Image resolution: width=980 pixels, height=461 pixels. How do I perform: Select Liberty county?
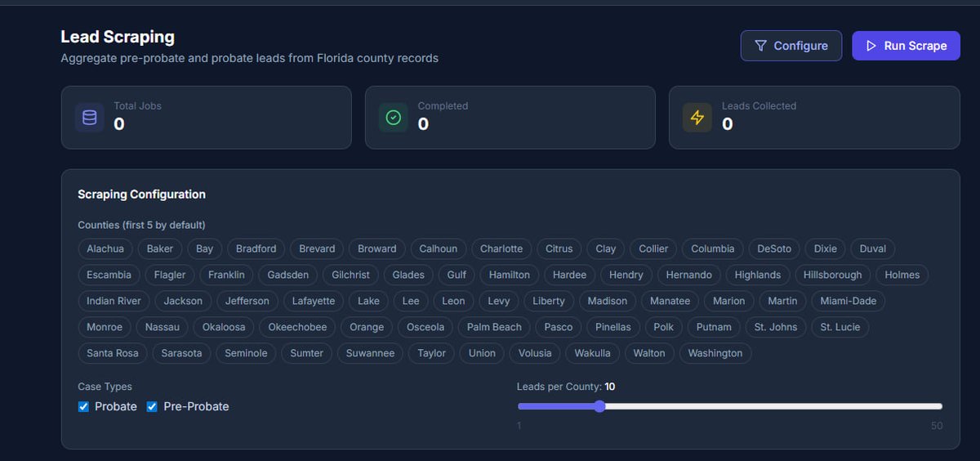click(549, 301)
